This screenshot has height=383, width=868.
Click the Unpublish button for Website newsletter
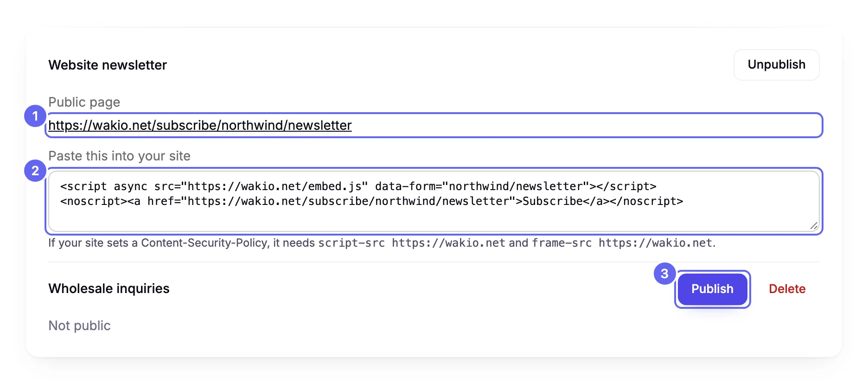point(776,65)
